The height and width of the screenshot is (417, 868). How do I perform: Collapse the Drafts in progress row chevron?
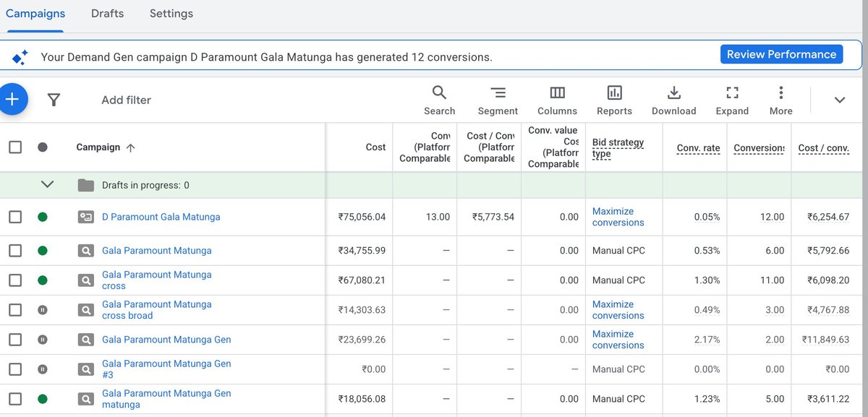click(47, 185)
